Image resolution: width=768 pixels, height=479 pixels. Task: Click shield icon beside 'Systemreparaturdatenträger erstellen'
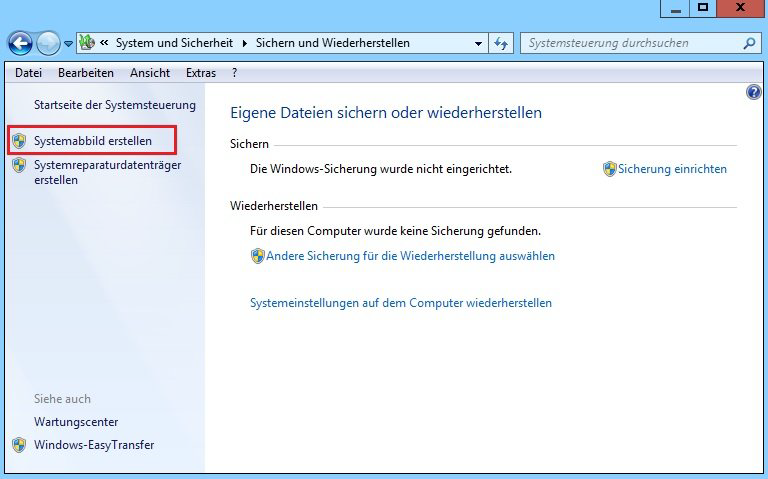pos(19,165)
